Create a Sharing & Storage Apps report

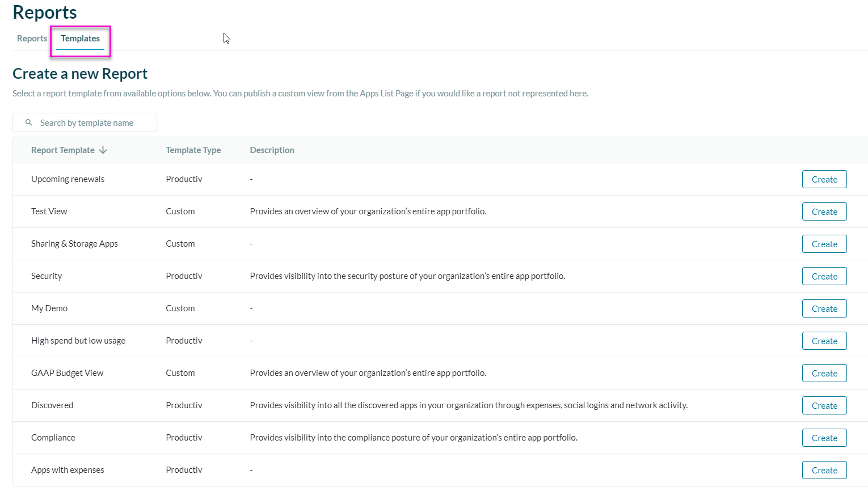(x=824, y=243)
